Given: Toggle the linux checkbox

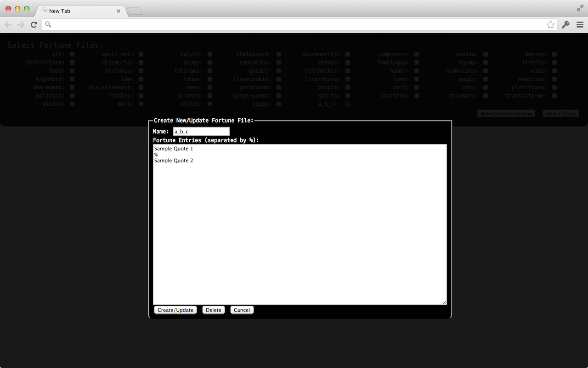Looking at the screenshot, I should [x=210, y=79].
